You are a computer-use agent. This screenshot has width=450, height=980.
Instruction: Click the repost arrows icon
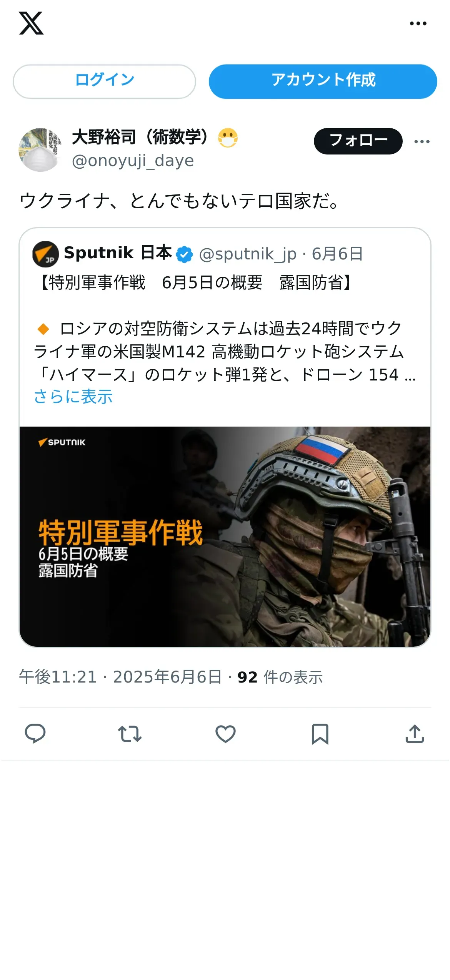click(130, 734)
